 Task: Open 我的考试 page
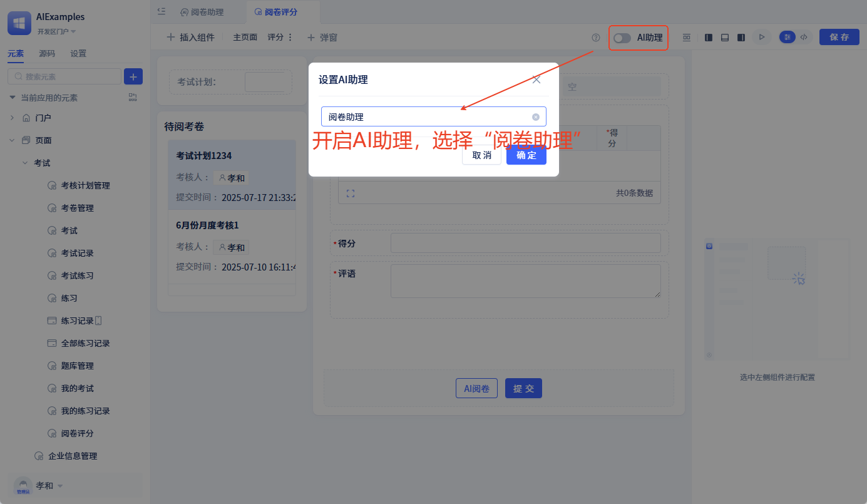77,388
